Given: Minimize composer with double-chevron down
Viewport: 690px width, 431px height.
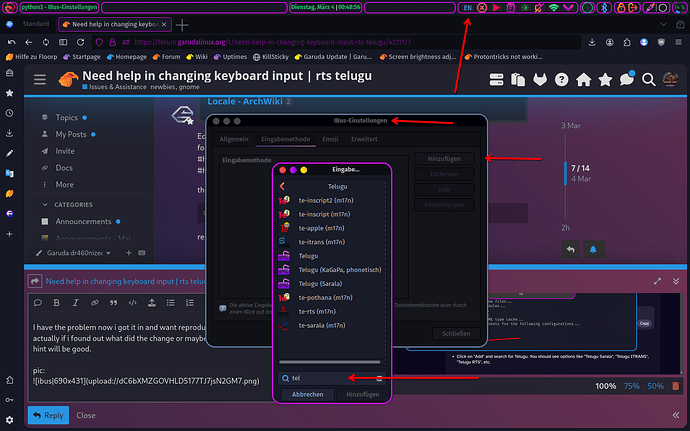Looking at the screenshot, I should [676, 281].
